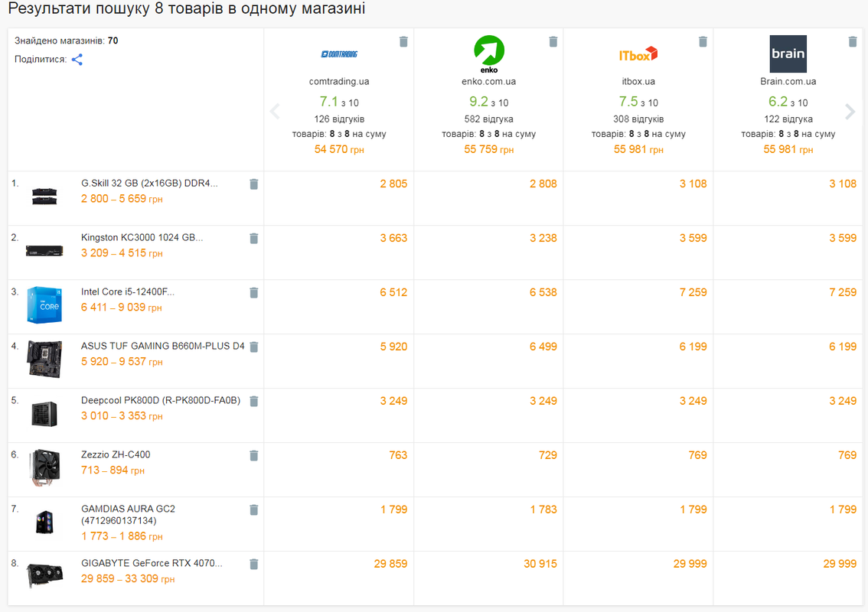Image resolution: width=868 pixels, height=612 pixels.
Task: Open Zezzio cooler thumbnail
Action: (44, 467)
